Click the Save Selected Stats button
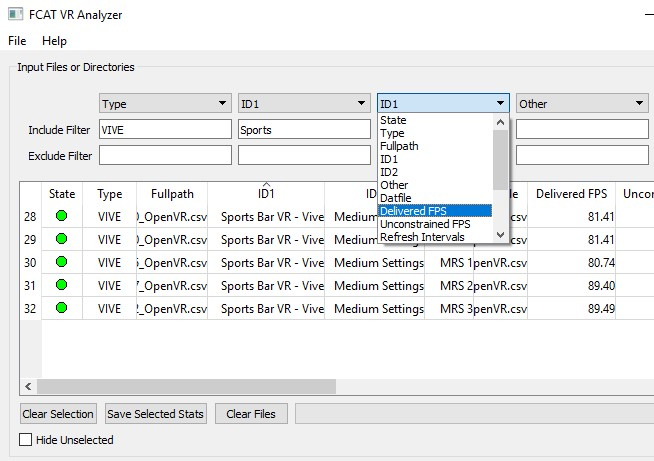654x461 pixels. (x=156, y=414)
